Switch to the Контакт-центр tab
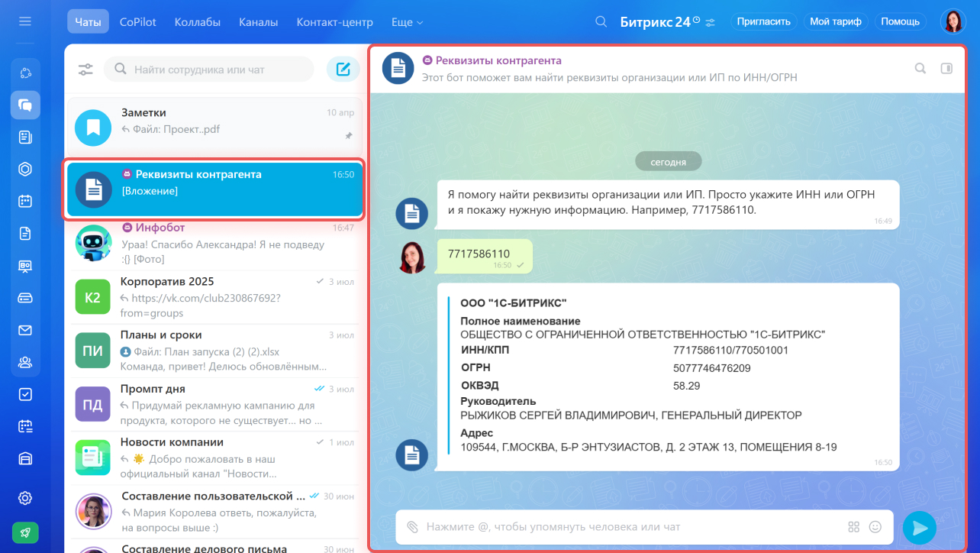This screenshot has width=980, height=553. click(x=334, y=22)
